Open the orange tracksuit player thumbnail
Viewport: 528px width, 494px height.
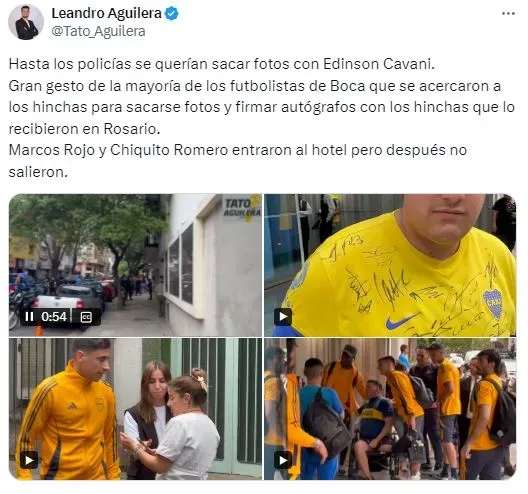(x=135, y=409)
